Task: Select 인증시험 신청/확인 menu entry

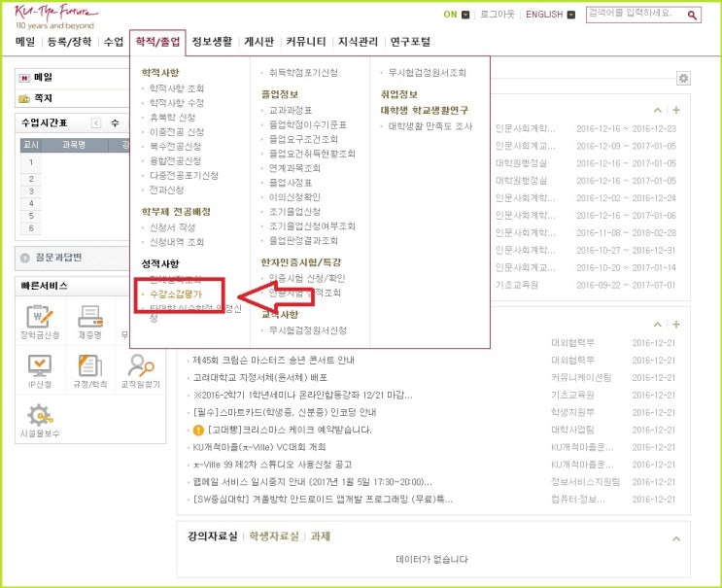Action: tap(307, 278)
